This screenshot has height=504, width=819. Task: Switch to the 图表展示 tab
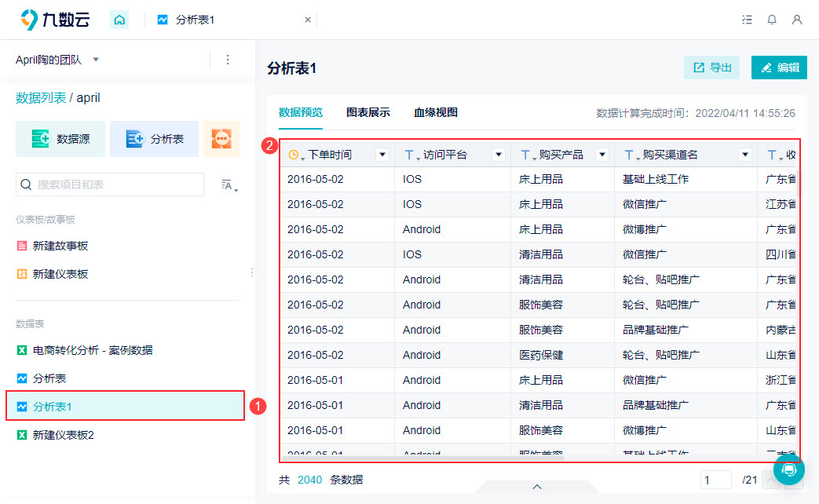coord(368,112)
